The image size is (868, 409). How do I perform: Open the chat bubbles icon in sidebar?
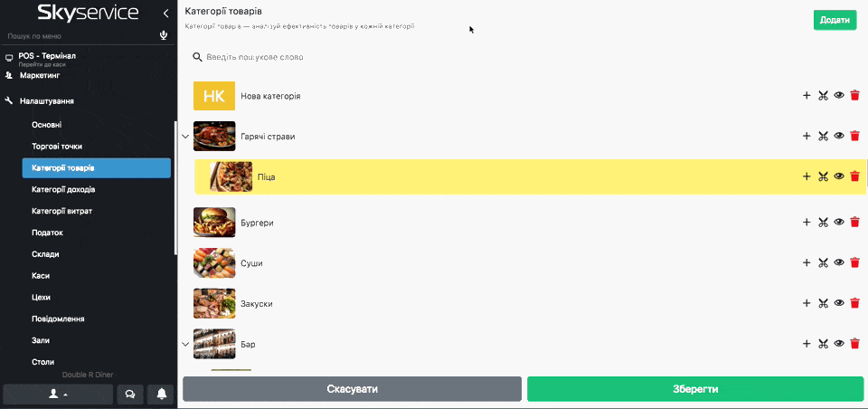[x=130, y=394]
